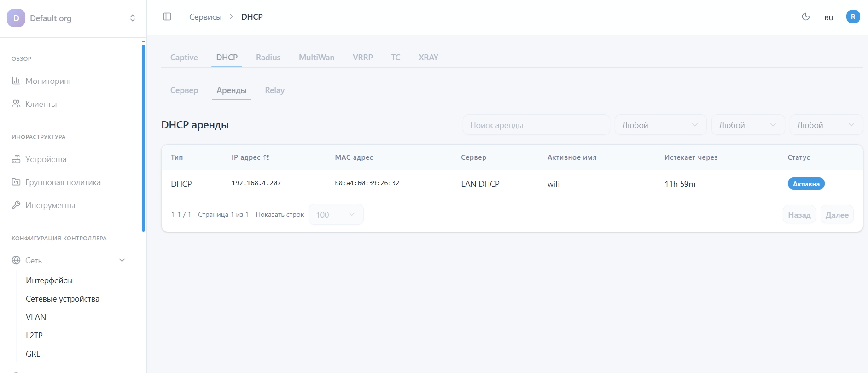The height and width of the screenshot is (373, 868).
Task: Open Мониторинг in the sidebar
Action: point(48,81)
